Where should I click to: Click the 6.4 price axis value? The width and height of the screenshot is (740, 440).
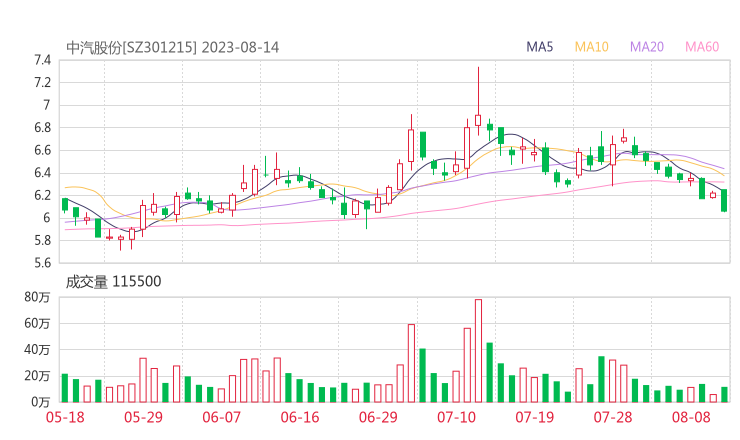point(42,173)
